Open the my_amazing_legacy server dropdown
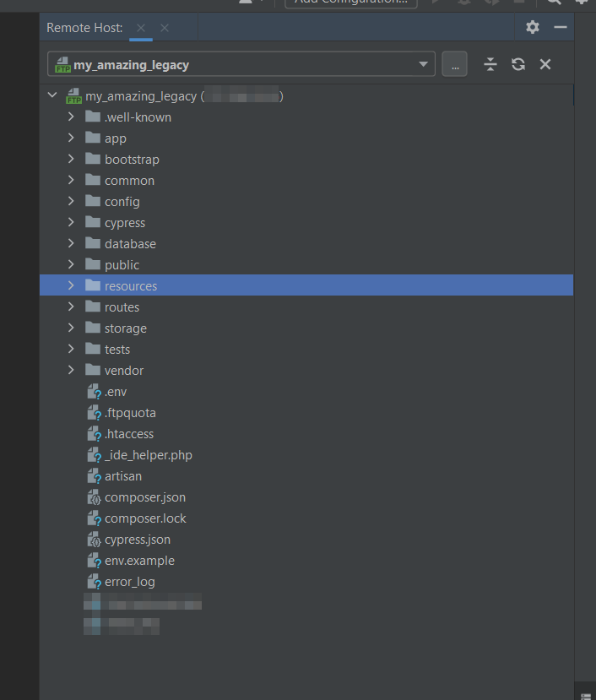 (x=423, y=64)
